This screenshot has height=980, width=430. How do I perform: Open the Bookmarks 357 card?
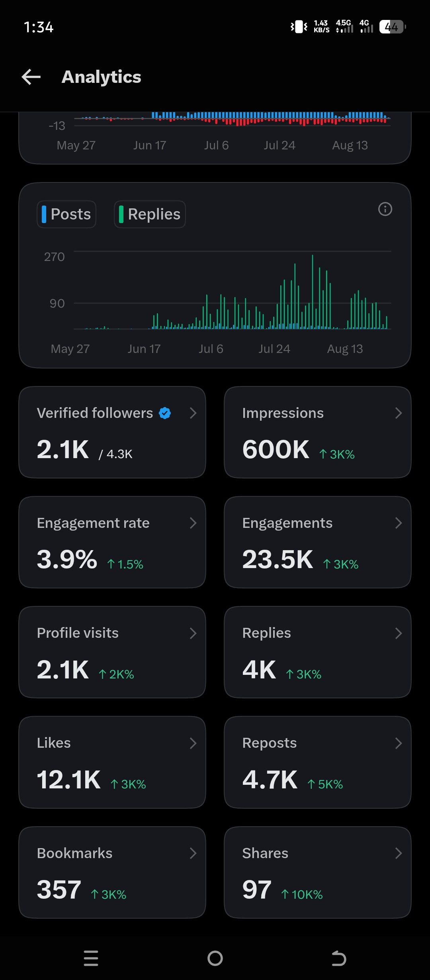(112, 872)
